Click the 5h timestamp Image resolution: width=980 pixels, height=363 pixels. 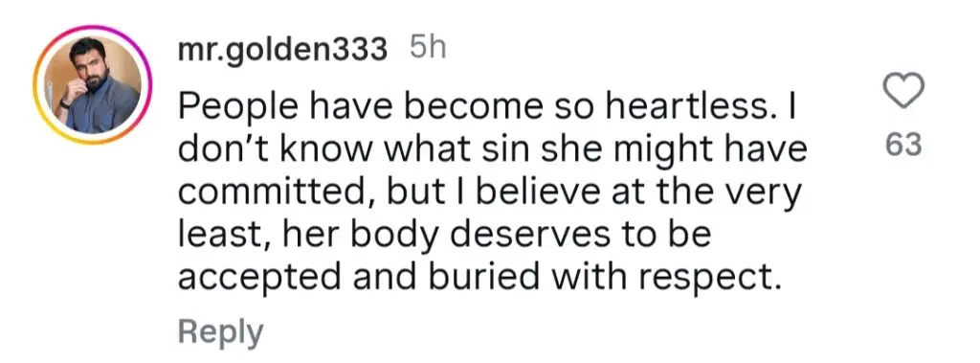[x=428, y=48]
